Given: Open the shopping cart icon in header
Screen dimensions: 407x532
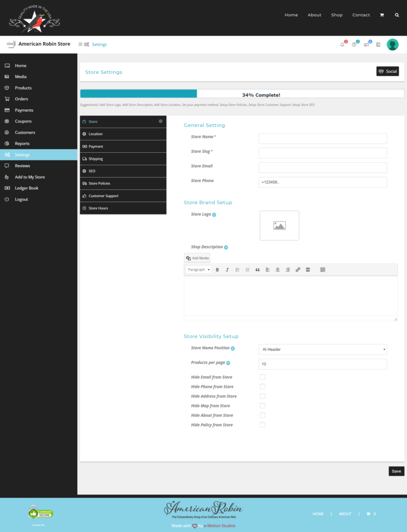Looking at the screenshot, I should click(382, 15).
